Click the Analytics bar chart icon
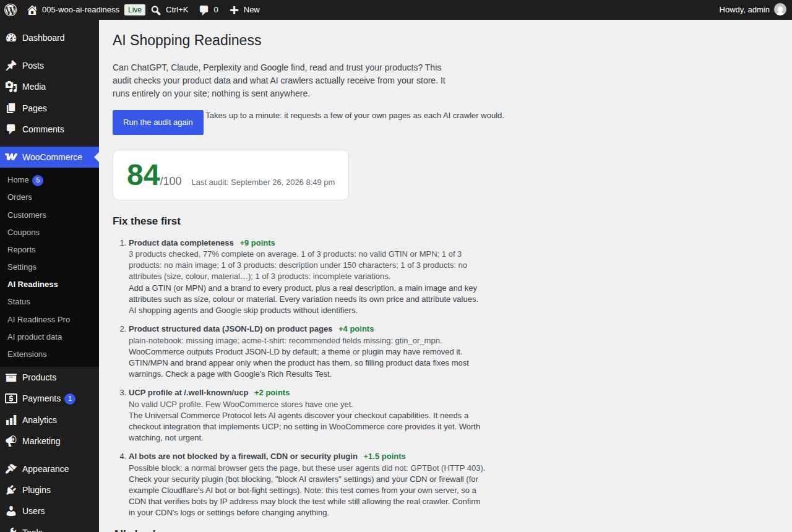Screen dimensions: 792x532 point(11,420)
